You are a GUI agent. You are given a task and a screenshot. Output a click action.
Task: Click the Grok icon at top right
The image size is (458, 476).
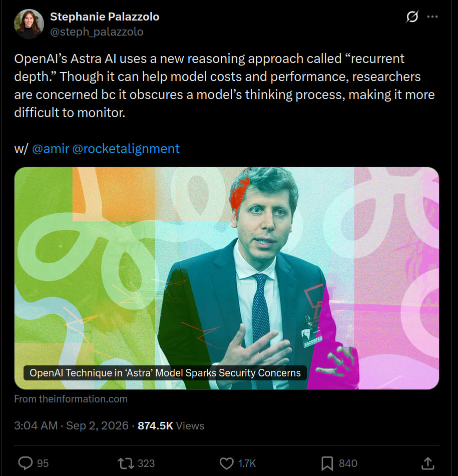click(x=412, y=17)
